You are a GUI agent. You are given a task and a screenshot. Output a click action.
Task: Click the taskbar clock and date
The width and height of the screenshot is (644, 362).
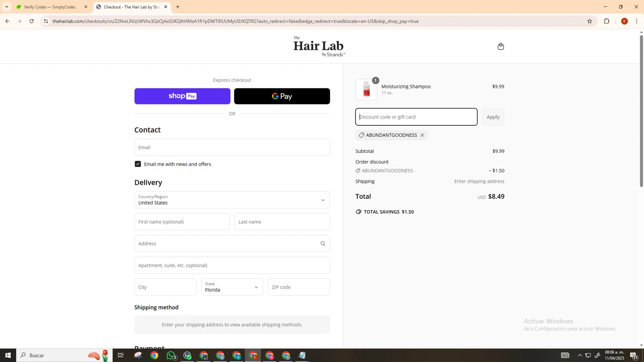click(614, 355)
